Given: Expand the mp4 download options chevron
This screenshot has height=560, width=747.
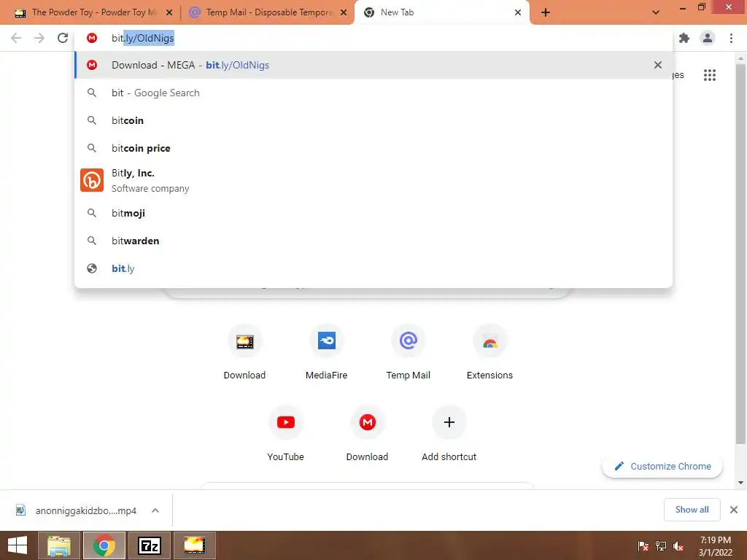Looking at the screenshot, I should 155,510.
